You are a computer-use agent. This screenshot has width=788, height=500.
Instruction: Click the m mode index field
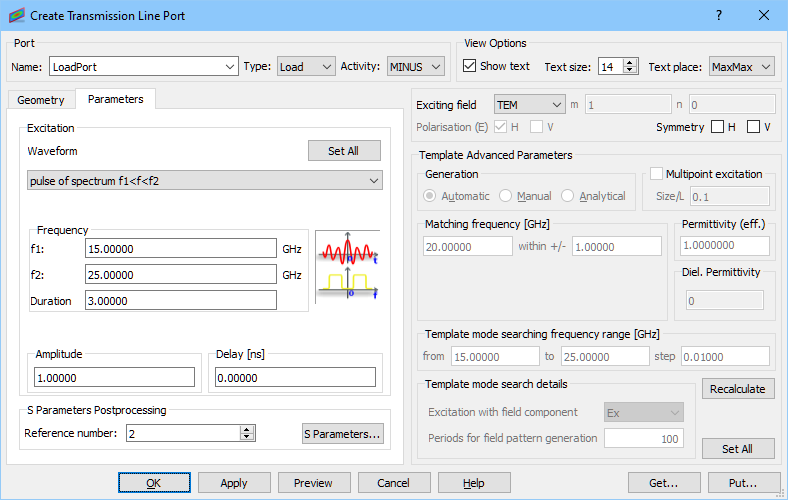tap(628, 105)
